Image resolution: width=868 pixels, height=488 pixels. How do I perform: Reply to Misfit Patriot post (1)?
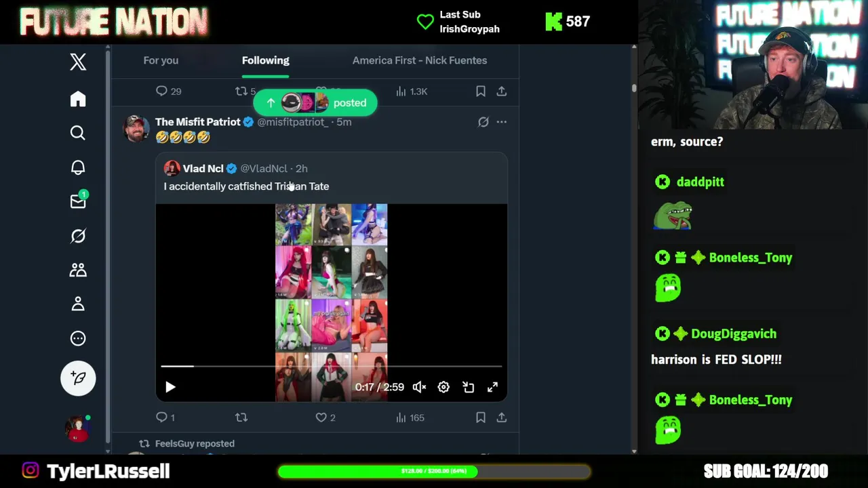coord(165,418)
